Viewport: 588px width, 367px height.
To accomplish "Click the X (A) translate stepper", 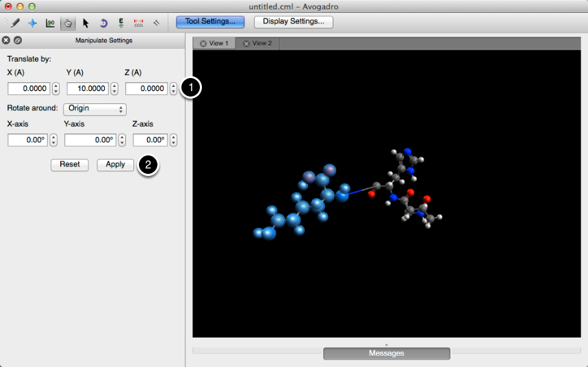I will [x=55, y=88].
